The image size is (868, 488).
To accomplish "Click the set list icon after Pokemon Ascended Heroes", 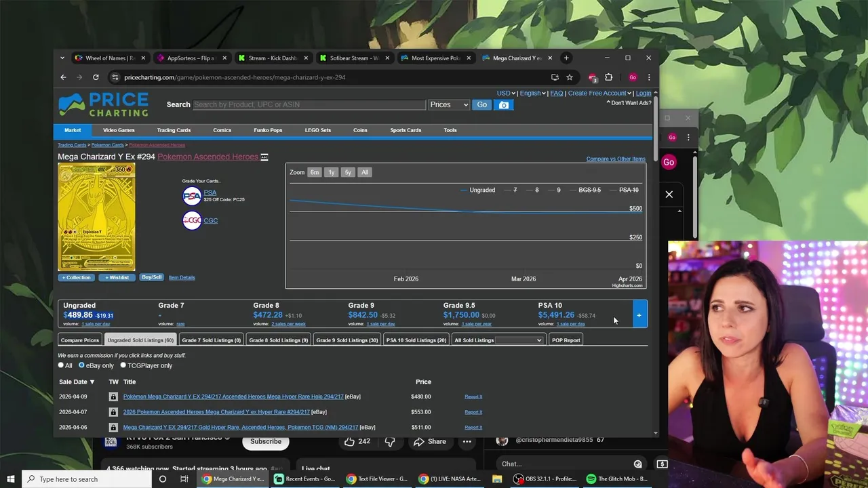I will point(264,157).
